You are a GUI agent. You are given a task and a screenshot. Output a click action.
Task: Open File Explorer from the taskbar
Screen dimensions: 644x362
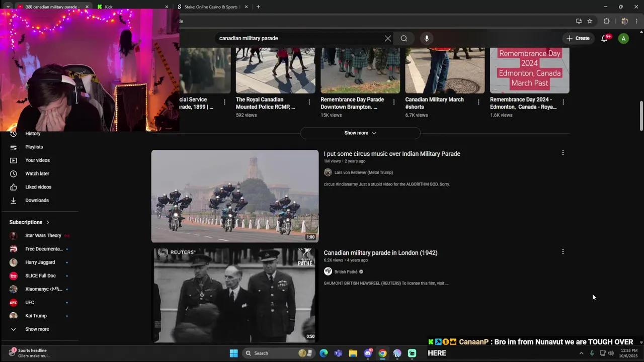(353, 353)
